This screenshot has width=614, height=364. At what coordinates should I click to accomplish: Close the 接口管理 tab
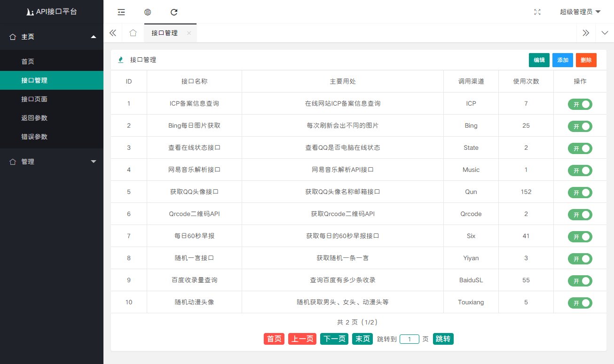189,33
